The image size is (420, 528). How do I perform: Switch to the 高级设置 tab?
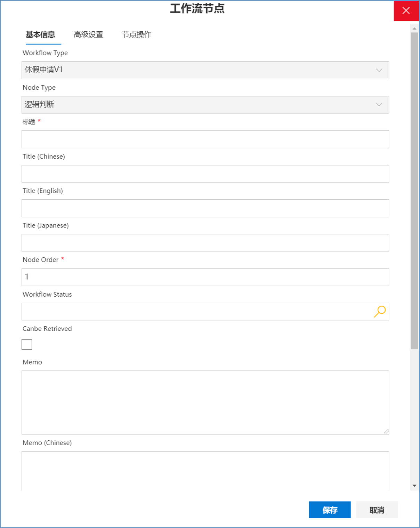pos(89,34)
